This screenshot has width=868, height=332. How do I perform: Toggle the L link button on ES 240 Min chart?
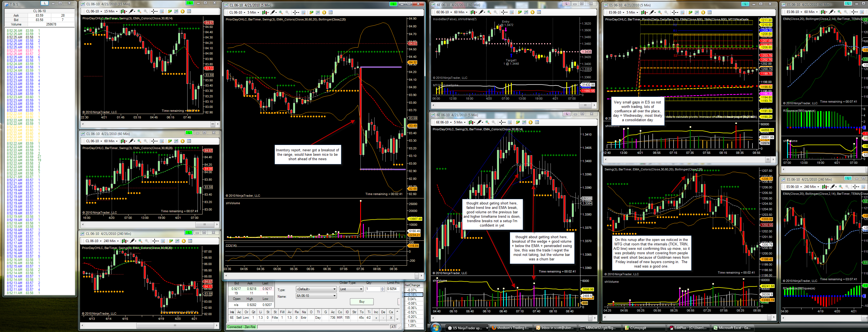pos(848,178)
